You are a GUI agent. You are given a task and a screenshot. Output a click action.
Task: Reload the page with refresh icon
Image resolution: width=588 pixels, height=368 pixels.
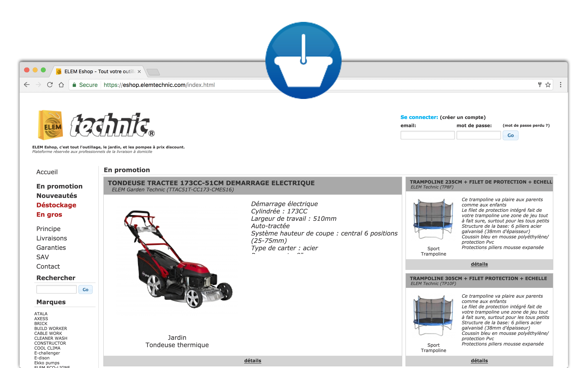click(50, 85)
